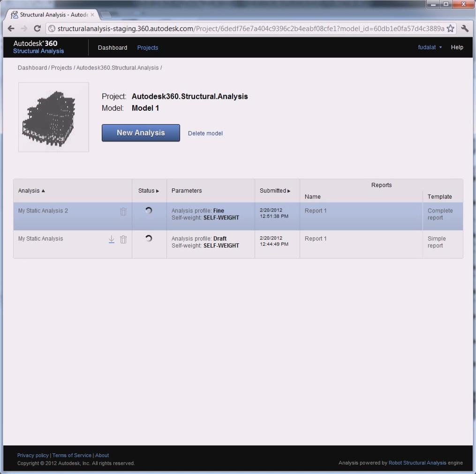This screenshot has width=476, height=474.
Task: Click the project name Autodesk360.Structural.Analysis heading
Action: 190,96
